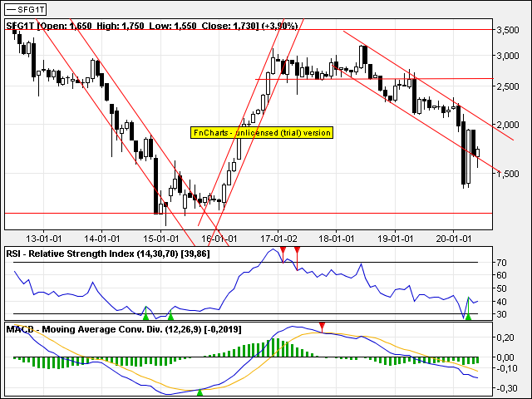
Task: Select the MACD - Moving Average Conv. Div. title
Action: (x=124, y=329)
